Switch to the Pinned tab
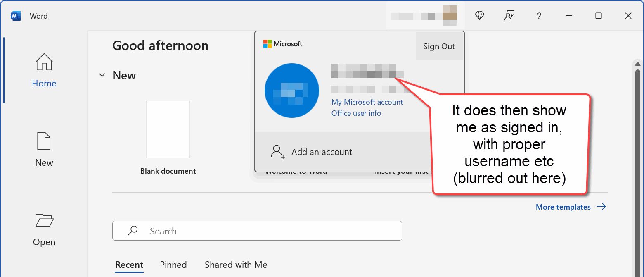Viewport: 644px width, 277px height. [x=173, y=265]
